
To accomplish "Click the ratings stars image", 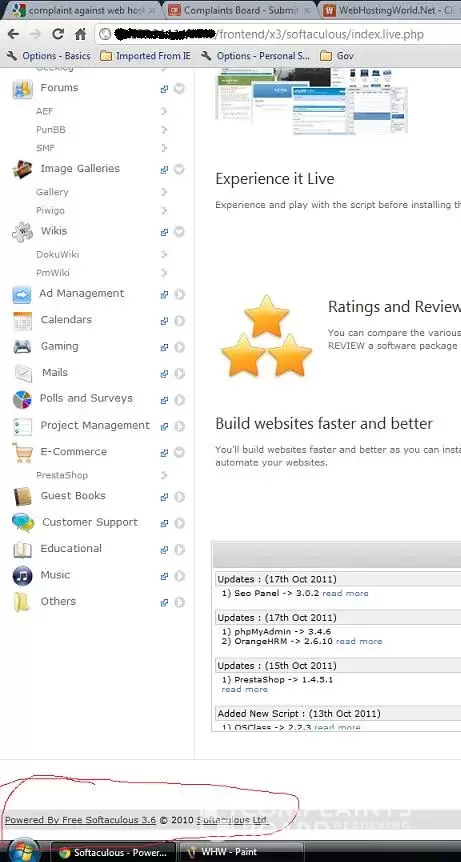I will (x=266, y=335).
